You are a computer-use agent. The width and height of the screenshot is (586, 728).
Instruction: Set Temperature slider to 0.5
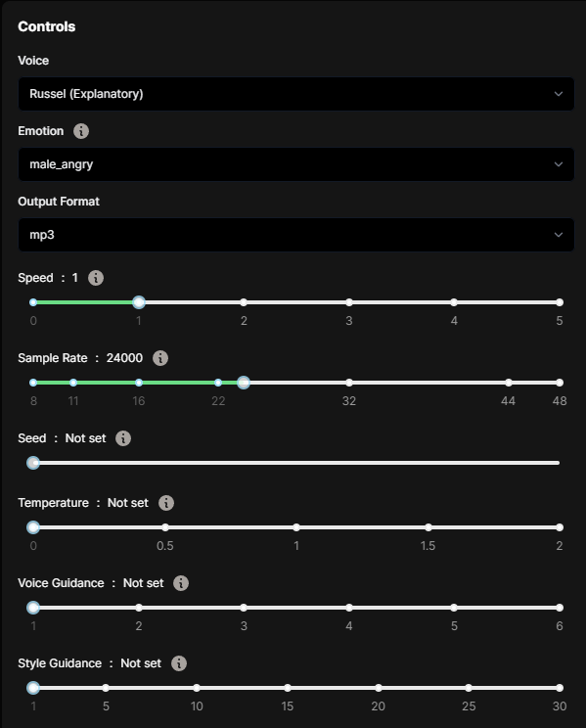(165, 527)
